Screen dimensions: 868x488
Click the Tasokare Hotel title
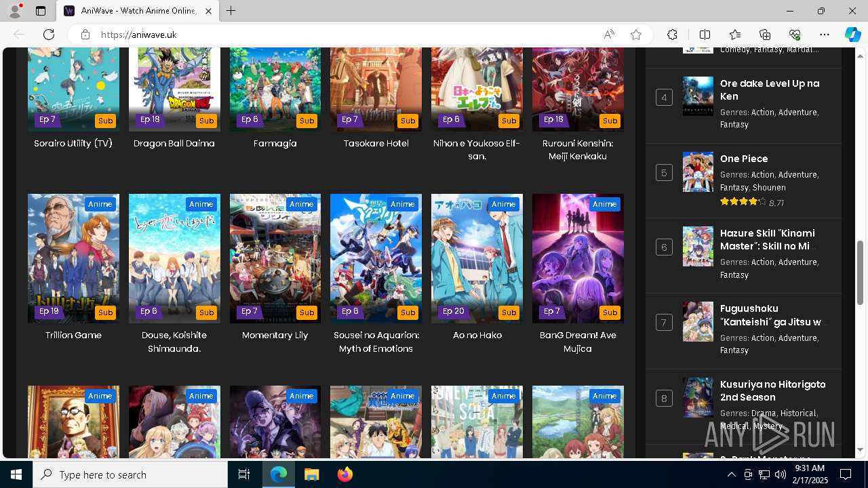[x=376, y=144]
